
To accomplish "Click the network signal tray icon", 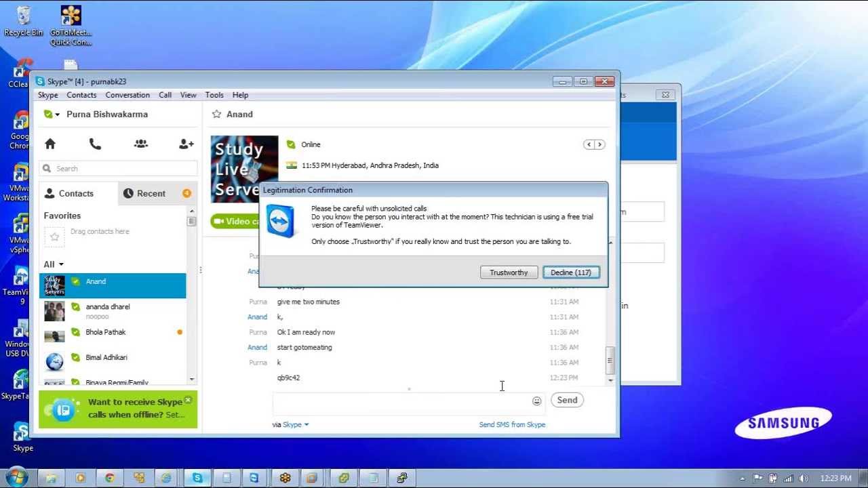I will click(788, 478).
